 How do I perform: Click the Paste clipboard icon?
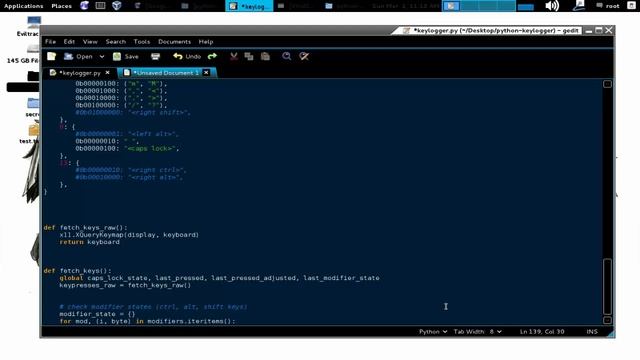[x=265, y=56]
